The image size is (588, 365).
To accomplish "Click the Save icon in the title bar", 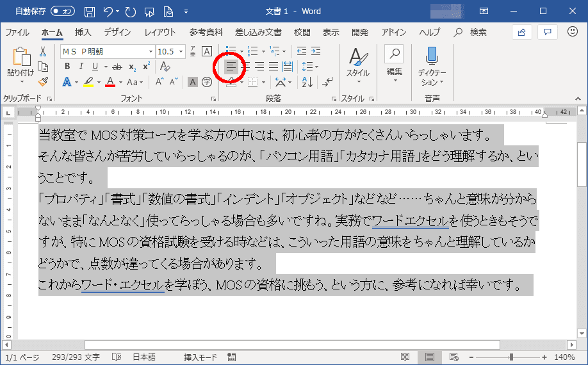I will click(x=89, y=12).
